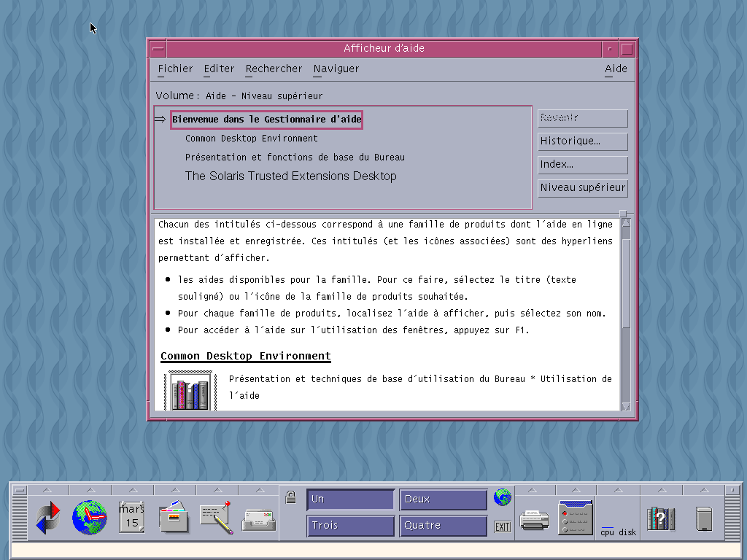This screenshot has height=560, width=747.
Task: Open the Editer menu
Action: (x=219, y=69)
